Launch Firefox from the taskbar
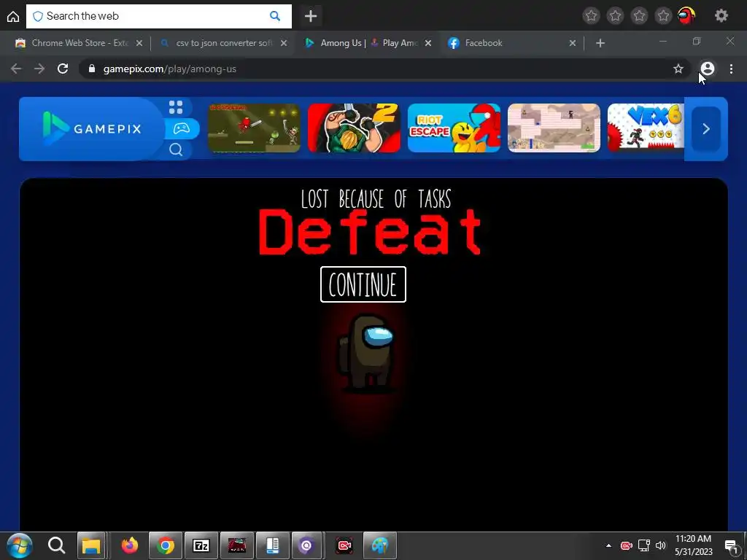 point(129,545)
